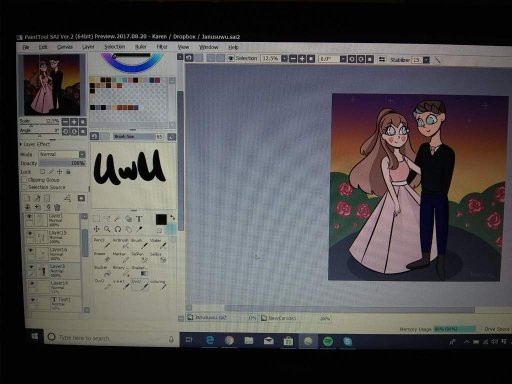
Task: Expand the Layer Effect section
Action: (35, 144)
